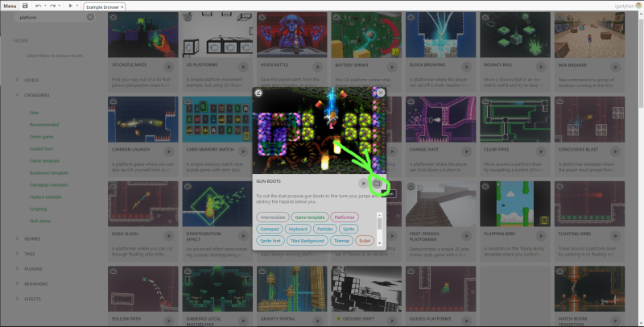This screenshot has width=644, height=327.
Task: Play the Dash Slash example
Action: point(169,236)
